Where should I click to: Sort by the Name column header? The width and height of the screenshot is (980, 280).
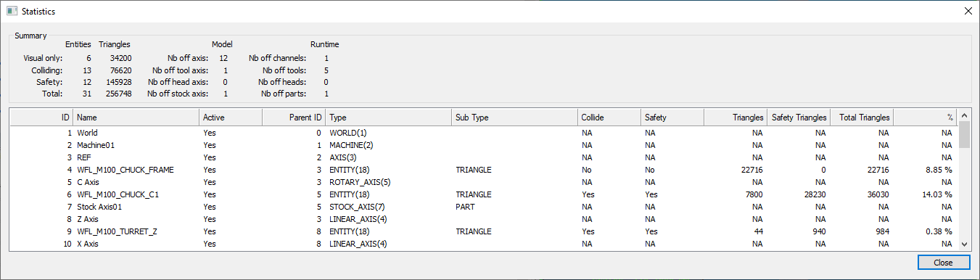[x=136, y=117]
